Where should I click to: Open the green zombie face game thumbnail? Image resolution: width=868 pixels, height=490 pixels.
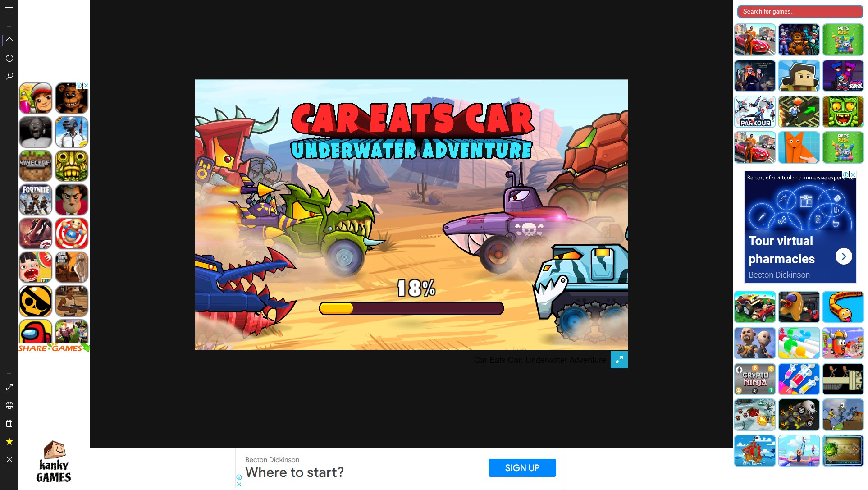(x=843, y=111)
